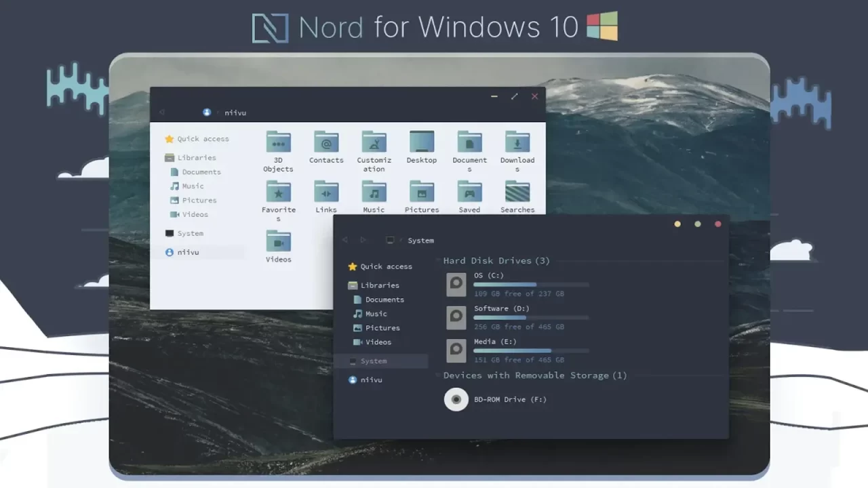Open the Videos folder in niivu window's file grid
This screenshot has width=868, height=488.
tap(278, 246)
